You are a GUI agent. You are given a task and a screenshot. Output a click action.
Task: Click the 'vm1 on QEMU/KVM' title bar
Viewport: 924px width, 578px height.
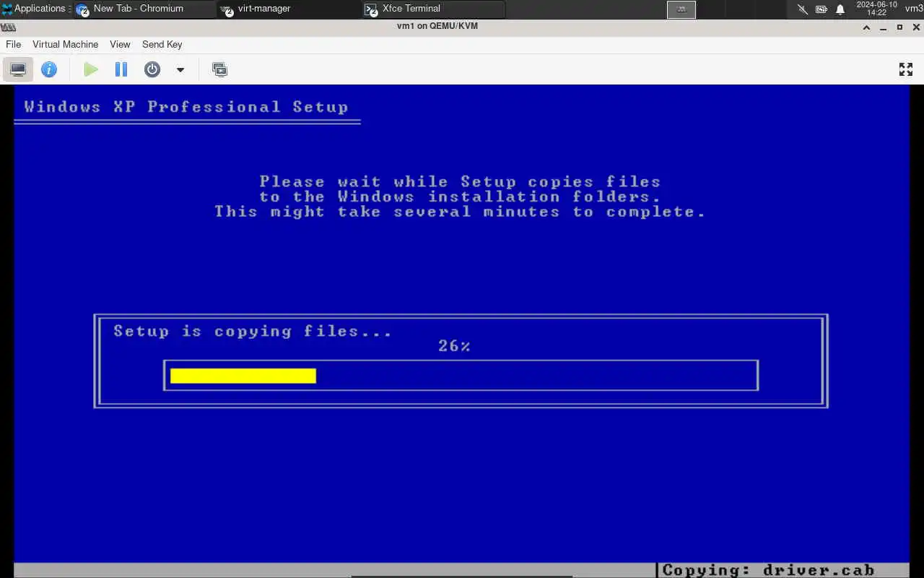(437, 26)
